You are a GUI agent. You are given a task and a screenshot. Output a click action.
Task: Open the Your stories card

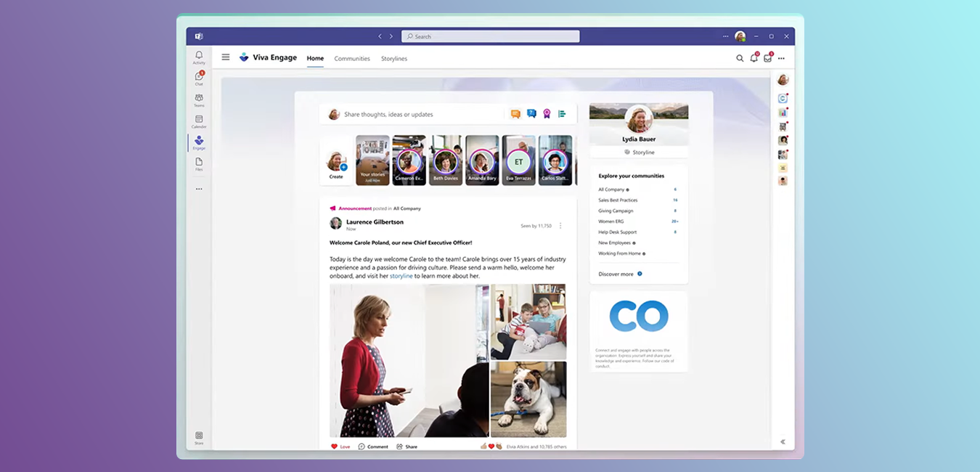coord(372,160)
